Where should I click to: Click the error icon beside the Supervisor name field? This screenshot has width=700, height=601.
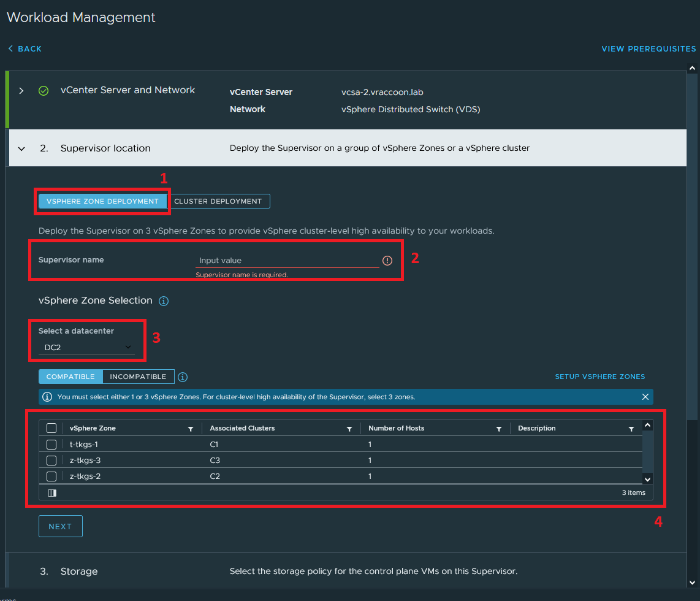tap(387, 260)
